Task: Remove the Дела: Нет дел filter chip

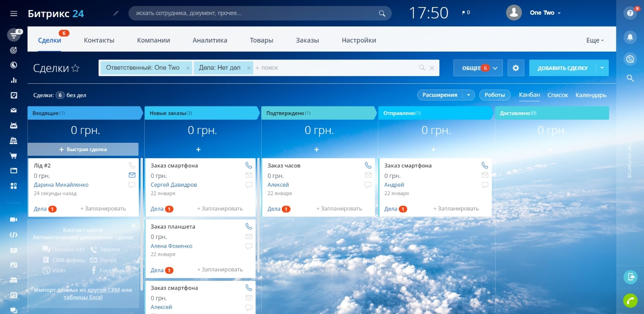Action: click(x=249, y=68)
